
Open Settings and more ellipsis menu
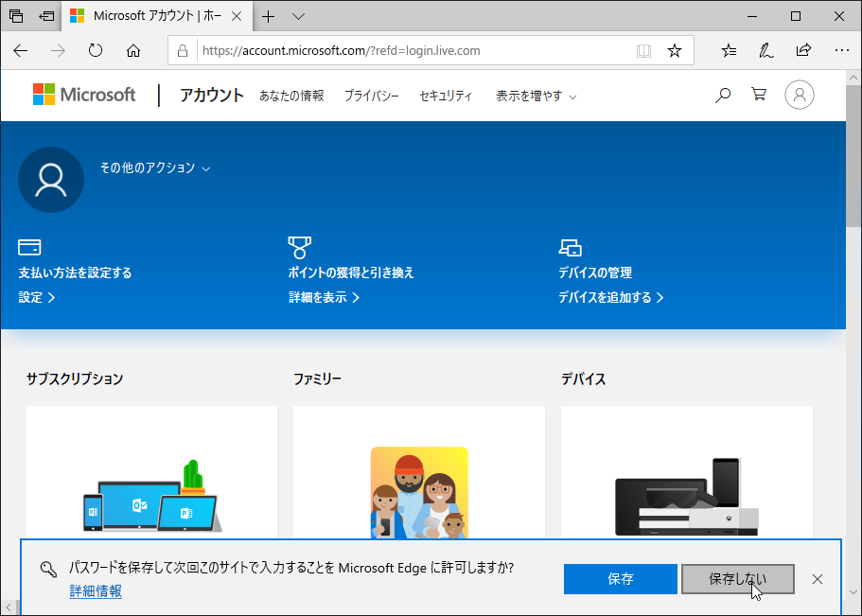842,50
